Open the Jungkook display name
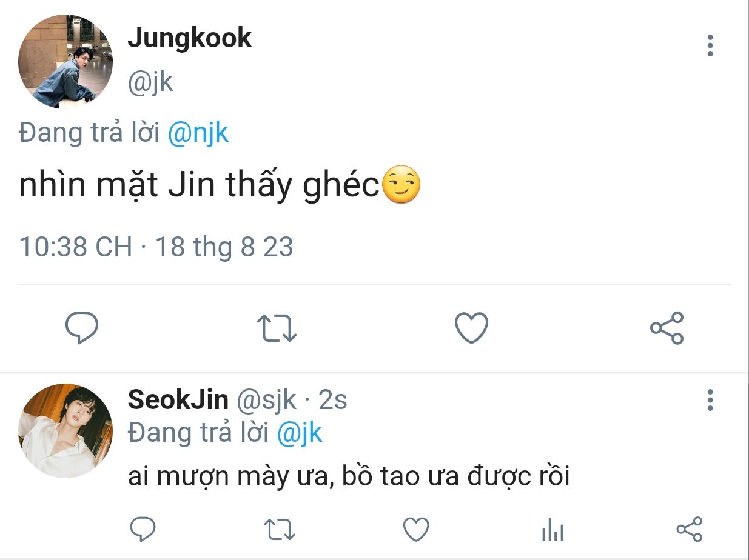Screen dimensions: 749x560 click(189, 38)
